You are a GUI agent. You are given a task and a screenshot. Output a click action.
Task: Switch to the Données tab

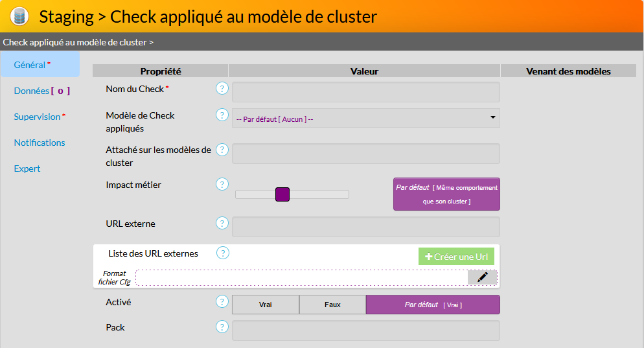click(x=41, y=91)
